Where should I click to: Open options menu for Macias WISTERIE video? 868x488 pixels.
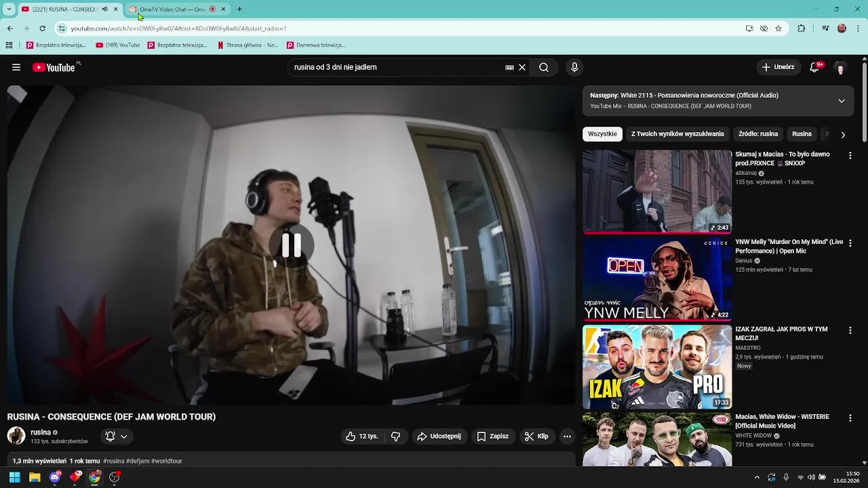[850, 418]
